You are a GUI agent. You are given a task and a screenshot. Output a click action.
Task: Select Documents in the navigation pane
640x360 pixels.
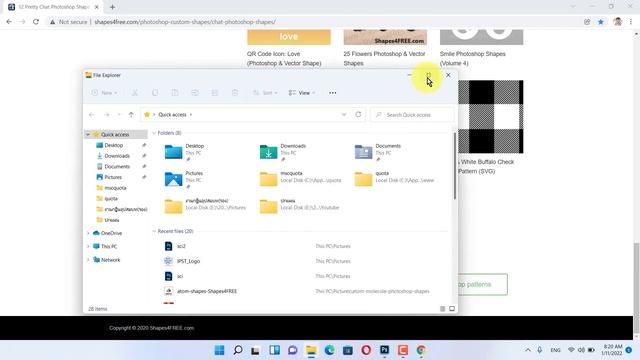[x=117, y=167]
